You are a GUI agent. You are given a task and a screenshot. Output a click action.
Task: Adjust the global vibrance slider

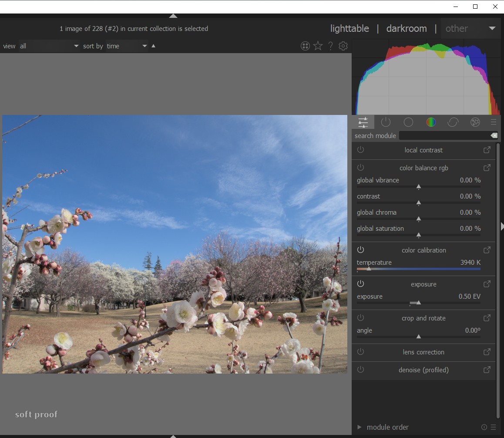click(x=419, y=186)
